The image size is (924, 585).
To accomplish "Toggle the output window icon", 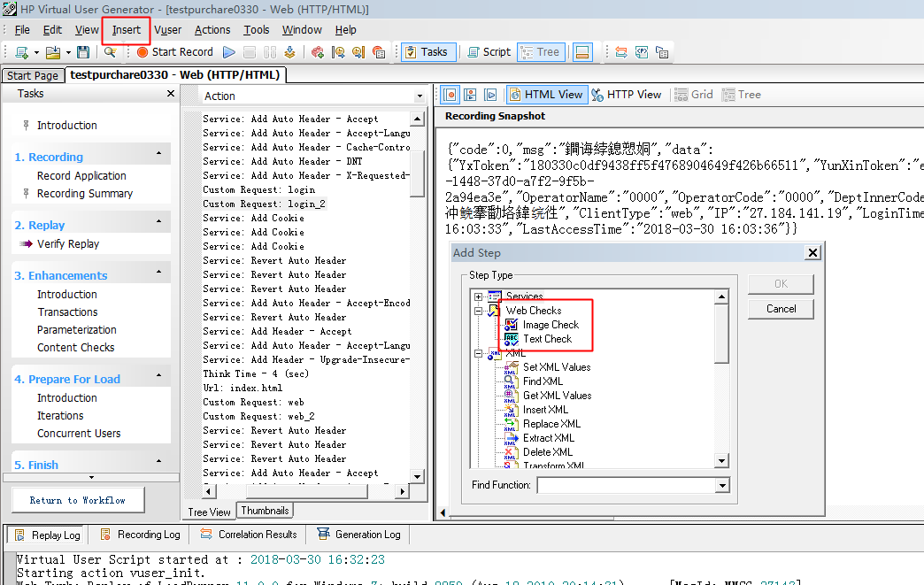I will [582, 52].
